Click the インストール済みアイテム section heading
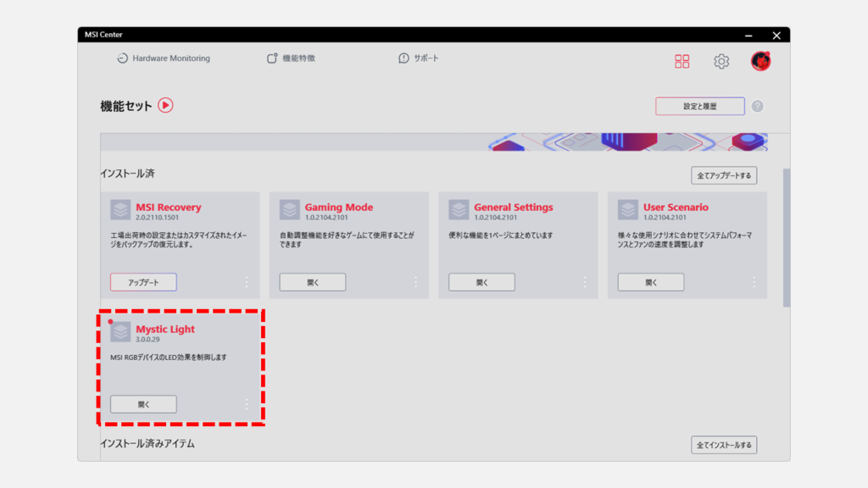The height and width of the screenshot is (488, 868). tap(147, 444)
